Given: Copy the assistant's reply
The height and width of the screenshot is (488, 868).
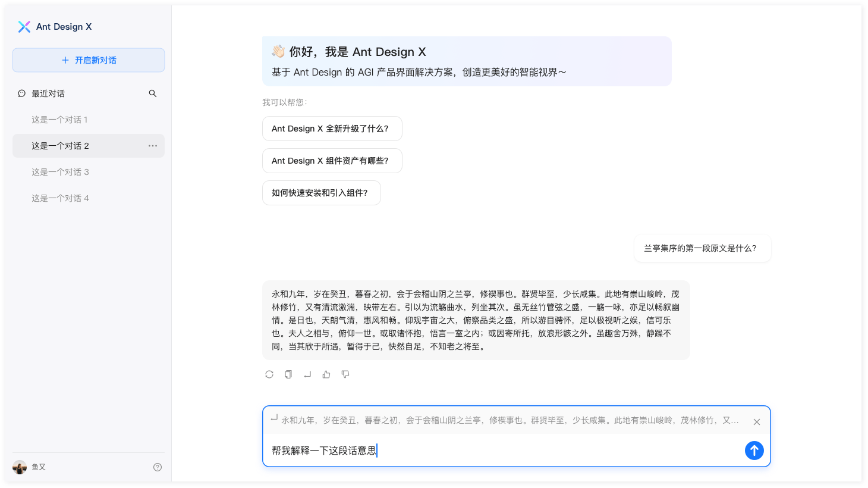Looking at the screenshot, I should 288,374.
